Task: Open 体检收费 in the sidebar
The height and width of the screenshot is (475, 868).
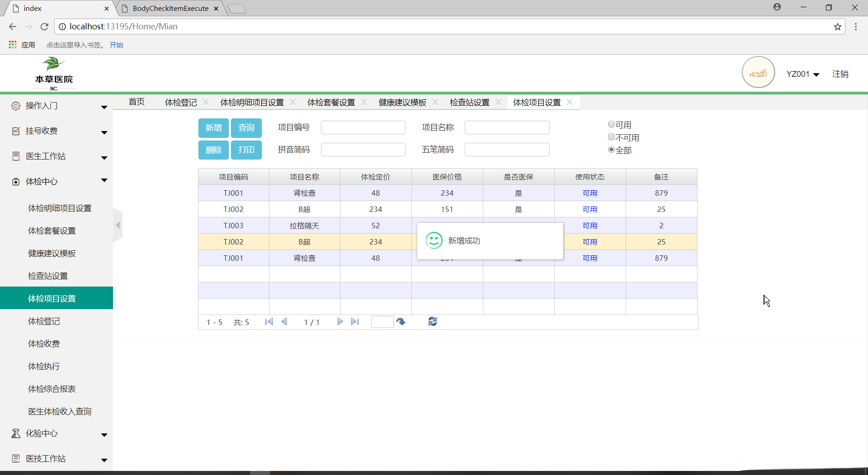Action: (x=44, y=344)
